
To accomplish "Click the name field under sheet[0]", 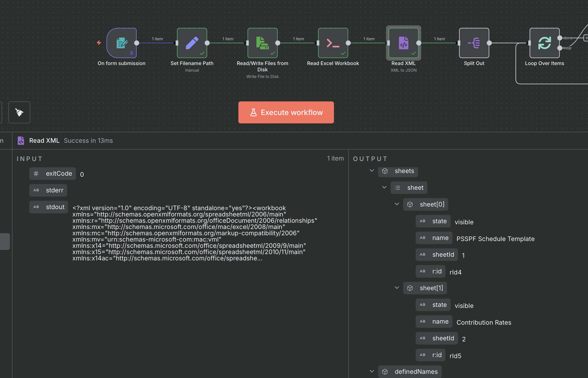I will [x=434, y=238].
